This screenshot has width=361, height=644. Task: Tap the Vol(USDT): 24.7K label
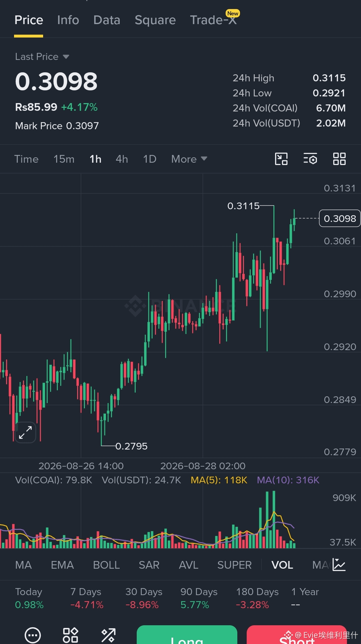point(141,480)
